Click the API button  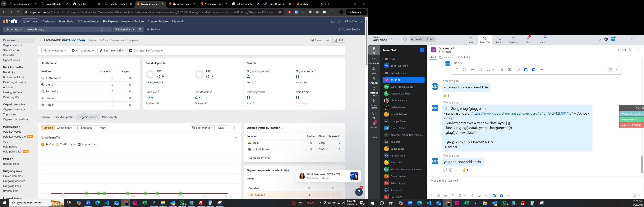(339, 40)
